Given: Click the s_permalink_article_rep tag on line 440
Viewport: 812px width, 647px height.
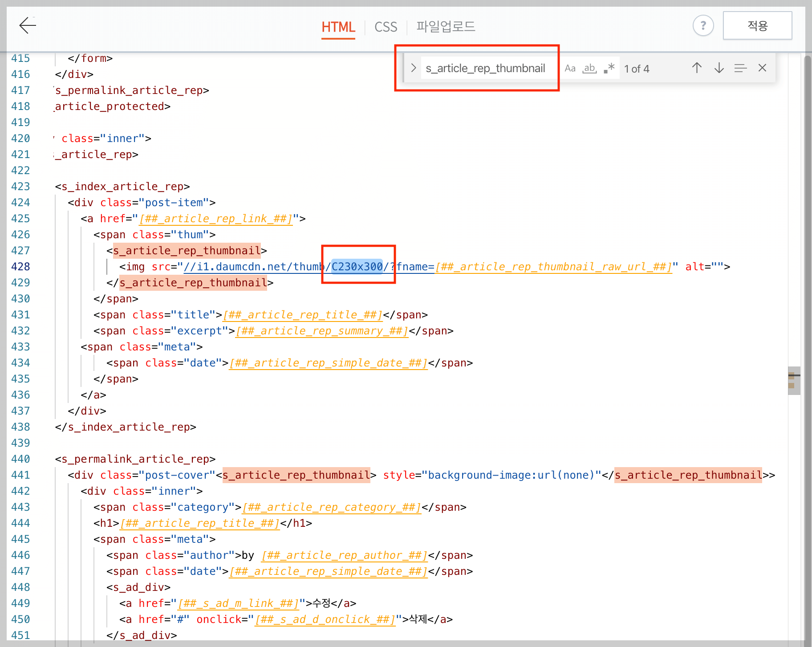Looking at the screenshot, I should [135, 459].
